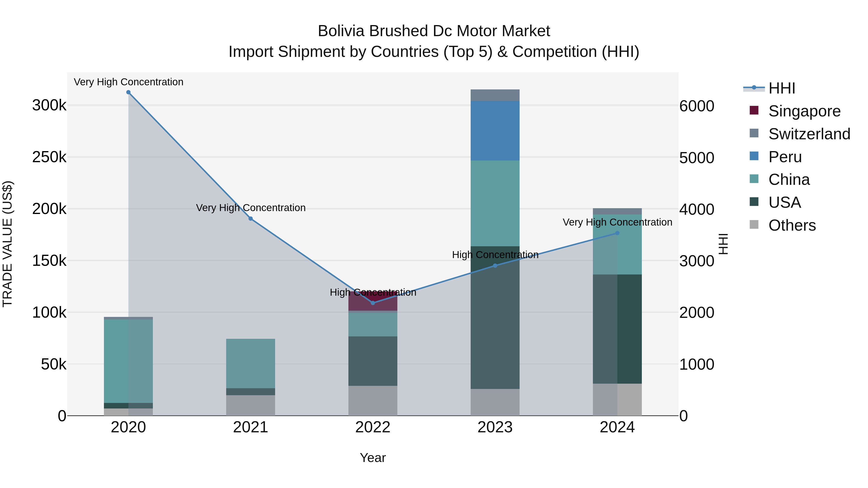Click the 50k left axis tick label
868x488 pixels.
pos(54,364)
